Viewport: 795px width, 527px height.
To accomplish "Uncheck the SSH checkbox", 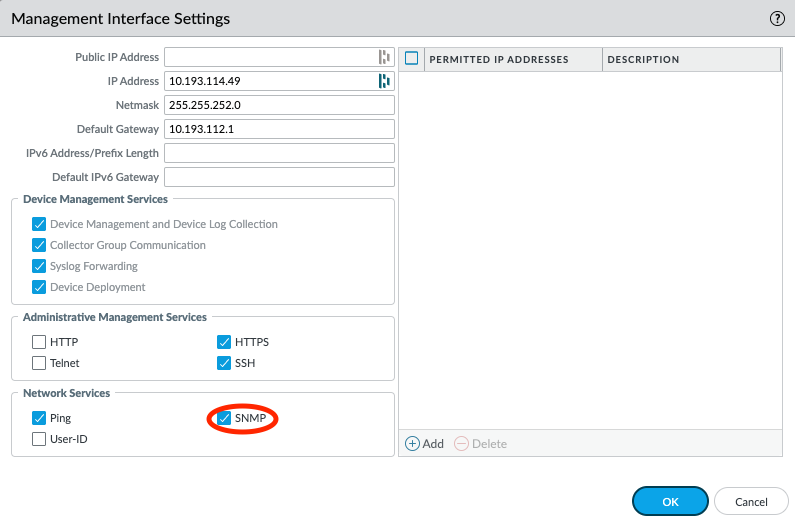I will (x=224, y=363).
